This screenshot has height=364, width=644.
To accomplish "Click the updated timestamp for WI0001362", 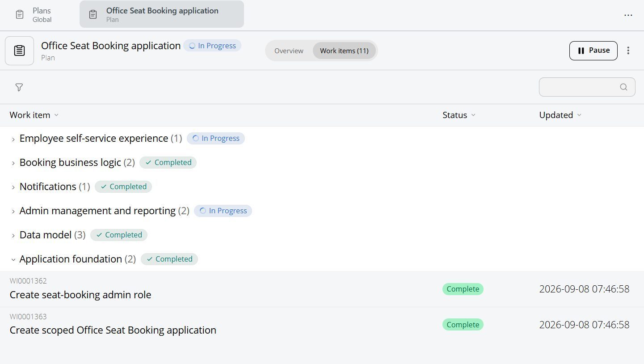I will [584, 289].
